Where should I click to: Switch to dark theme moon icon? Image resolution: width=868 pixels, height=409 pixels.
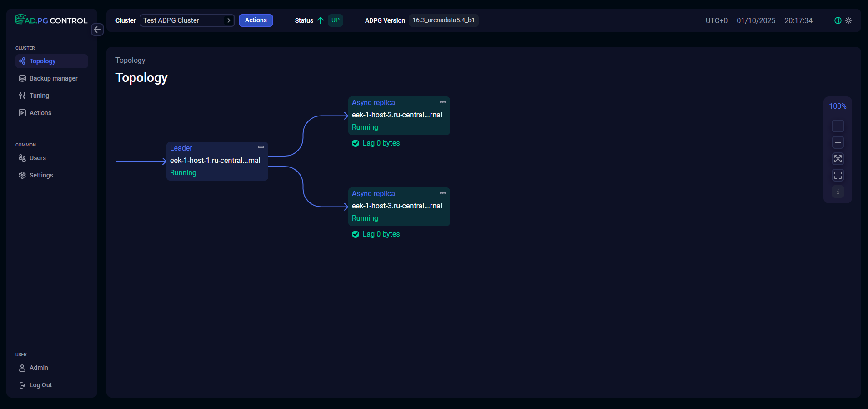click(x=838, y=20)
